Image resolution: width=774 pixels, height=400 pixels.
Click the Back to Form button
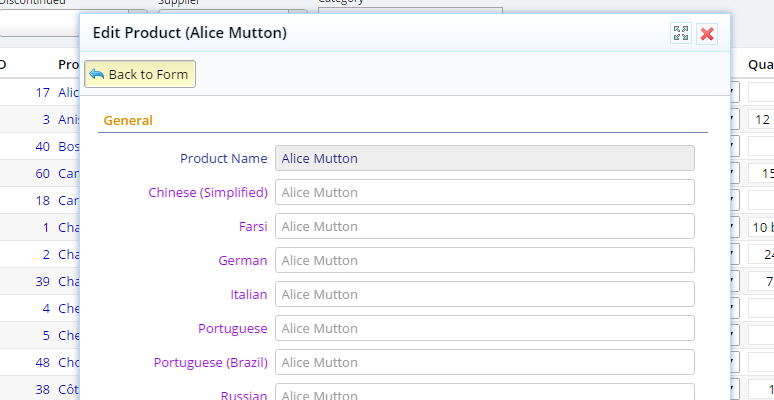(140, 74)
